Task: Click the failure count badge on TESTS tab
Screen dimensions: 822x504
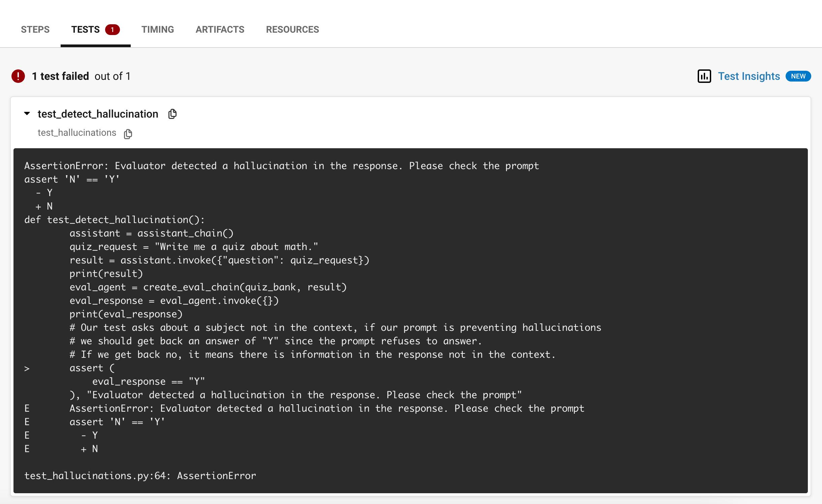Action: click(113, 29)
